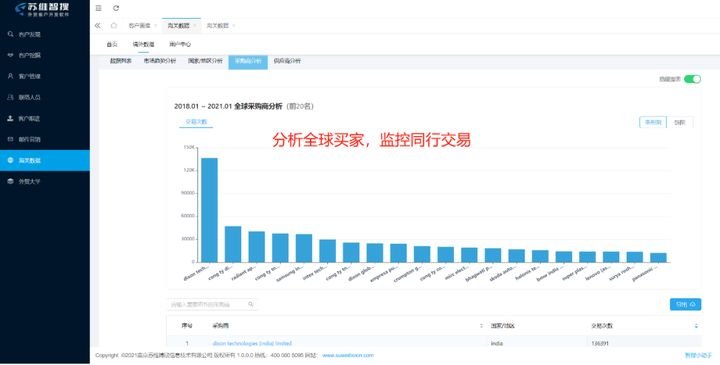The width and height of the screenshot is (720, 365).
Task: Click the double-left-arrow tab scroll icon
Action: pos(98,26)
